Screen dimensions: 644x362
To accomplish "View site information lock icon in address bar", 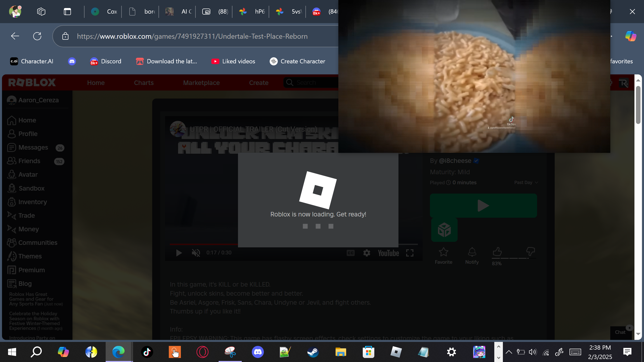I will coord(65,36).
